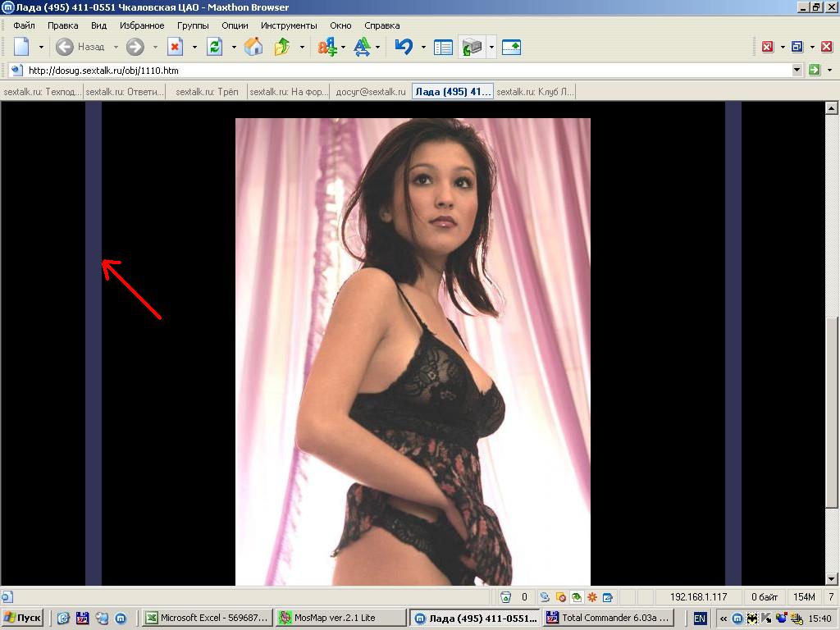
Task: Open the dropdown arrow beside Back button
Action: point(116,47)
